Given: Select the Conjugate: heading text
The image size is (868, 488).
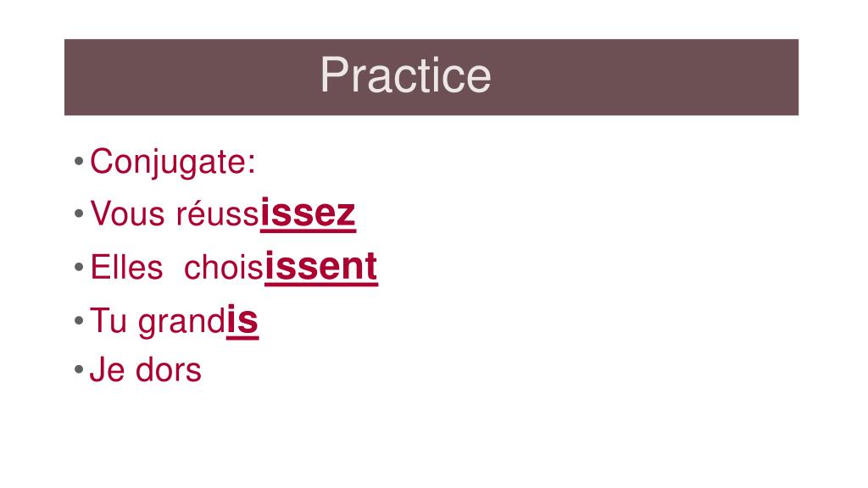Looking at the screenshot, I should point(173,162).
